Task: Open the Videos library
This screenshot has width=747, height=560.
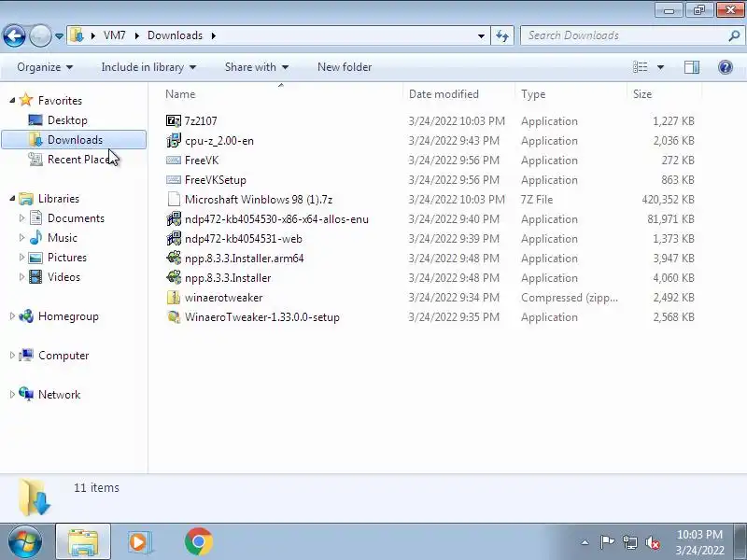Action: pyautogui.click(x=63, y=276)
